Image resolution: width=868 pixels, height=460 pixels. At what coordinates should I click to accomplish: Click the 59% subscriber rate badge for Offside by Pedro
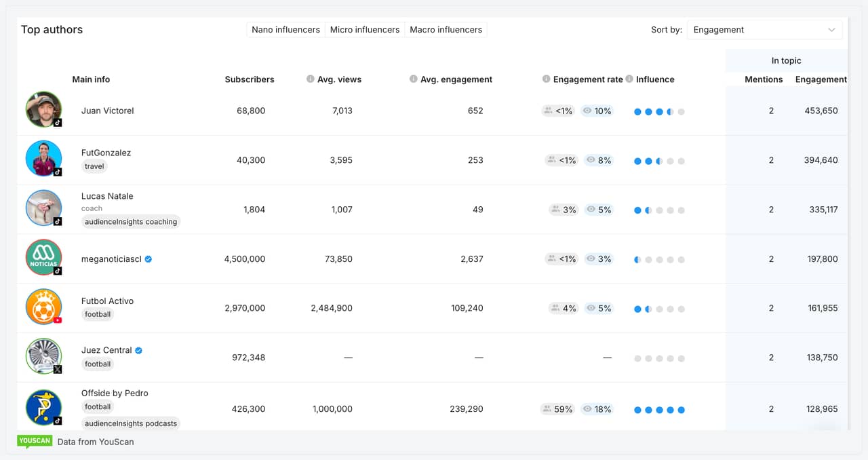pyautogui.click(x=558, y=409)
